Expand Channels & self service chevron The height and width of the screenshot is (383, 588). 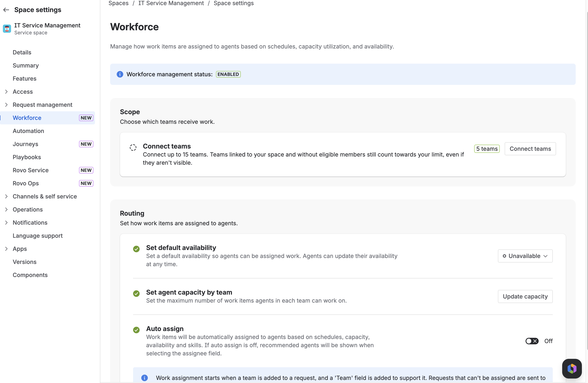click(x=6, y=196)
